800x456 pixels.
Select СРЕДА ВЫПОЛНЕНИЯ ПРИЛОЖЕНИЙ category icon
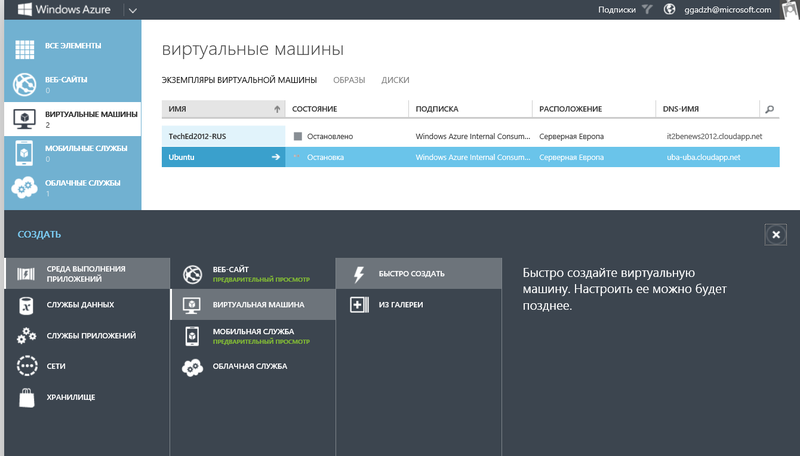tap(26, 274)
